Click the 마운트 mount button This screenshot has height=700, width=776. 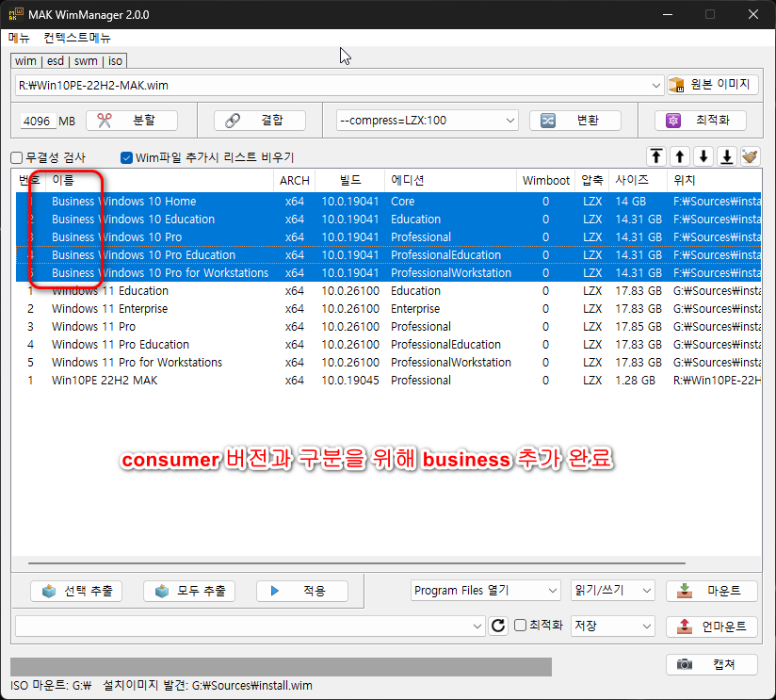click(712, 591)
